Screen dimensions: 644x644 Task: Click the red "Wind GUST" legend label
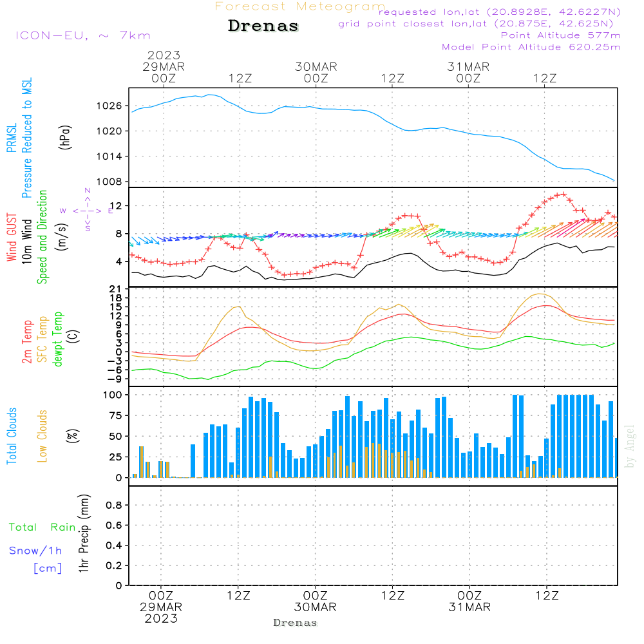coord(12,238)
